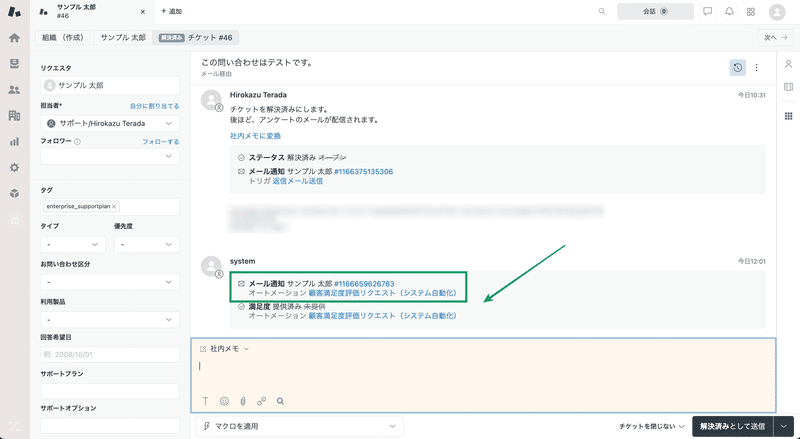This screenshot has width=800, height=439.
Task: Open the cube apps icon in the sidebar
Action: point(14,193)
